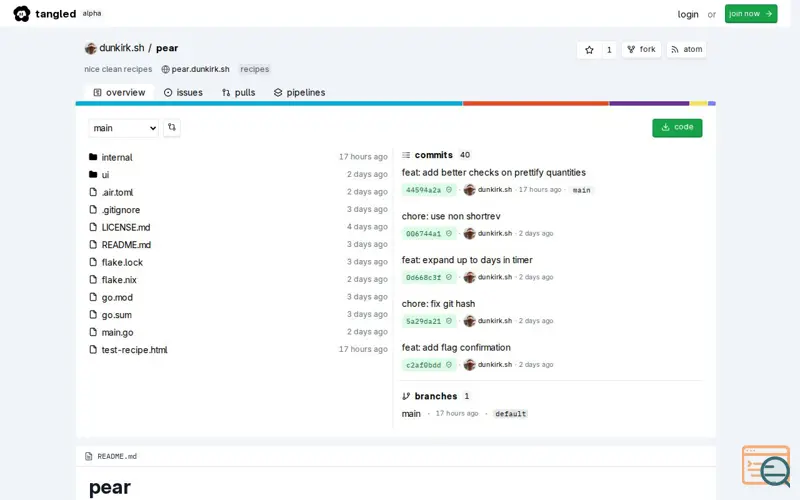Viewport: 800px width, 500px height.
Task: Open the .gitignore file
Action: (x=120, y=210)
